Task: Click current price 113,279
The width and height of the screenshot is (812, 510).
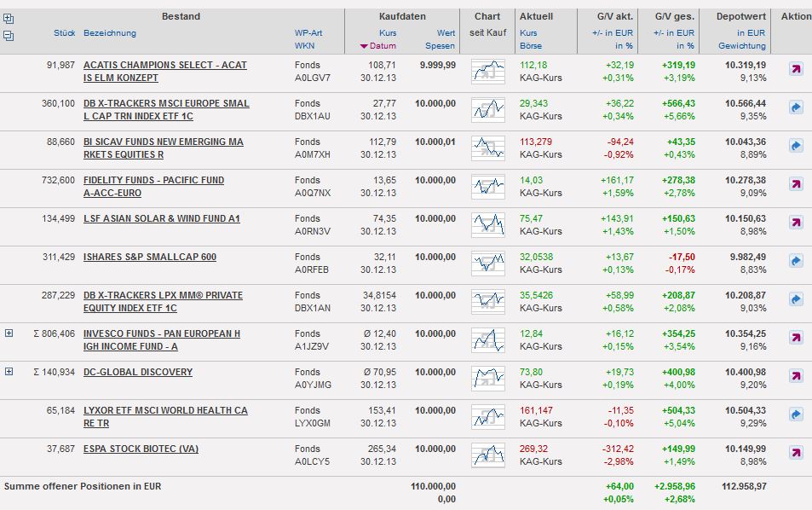Action: 536,142
